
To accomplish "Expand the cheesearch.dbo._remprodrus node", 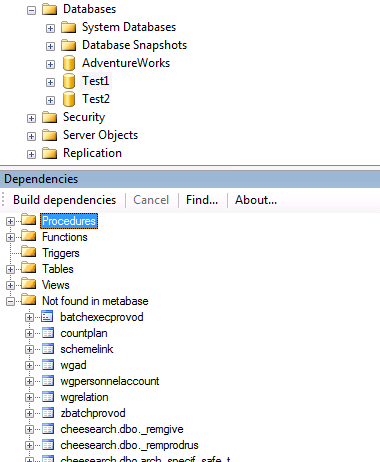I will pyautogui.click(x=29, y=445).
